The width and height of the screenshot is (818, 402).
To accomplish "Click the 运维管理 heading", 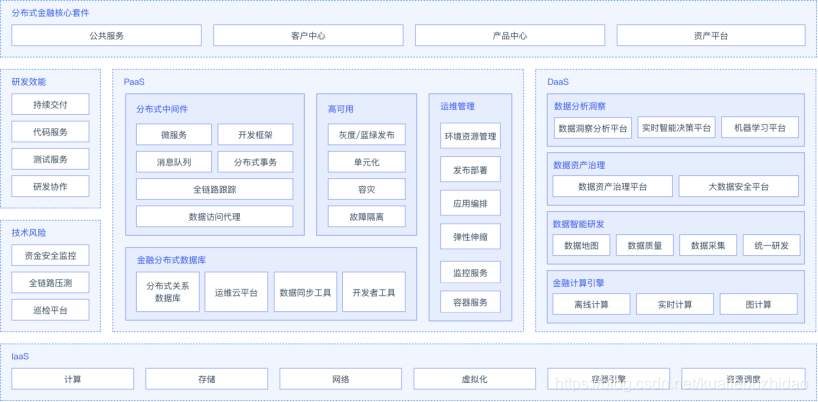I will (458, 106).
